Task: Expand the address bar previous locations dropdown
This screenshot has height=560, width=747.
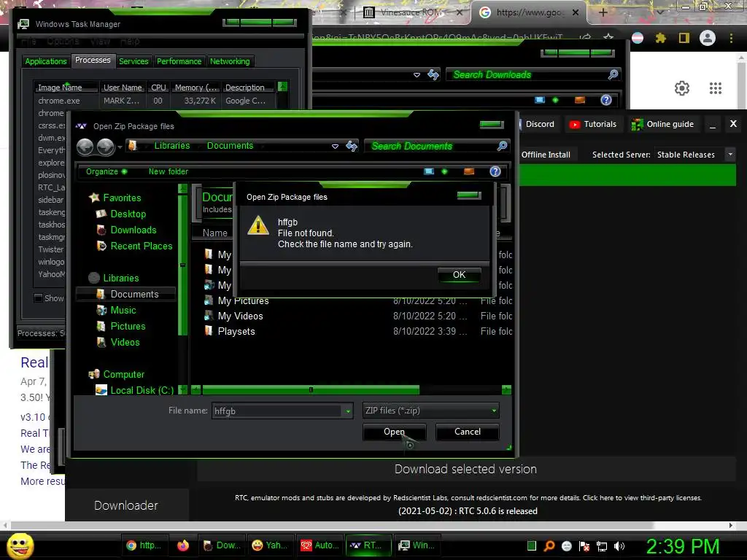Action: point(335,146)
